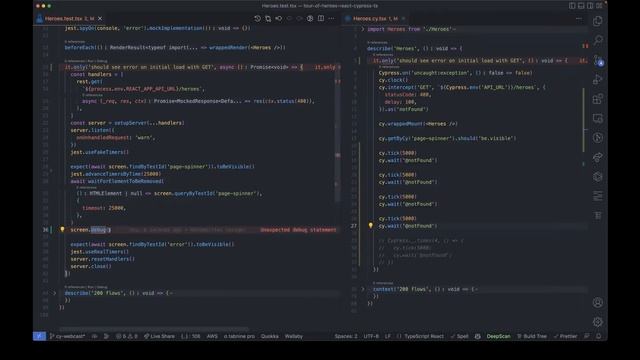Split the left editor to the right
Image resolution: width=640 pixels, height=360 pixels.
click(321, 18)
